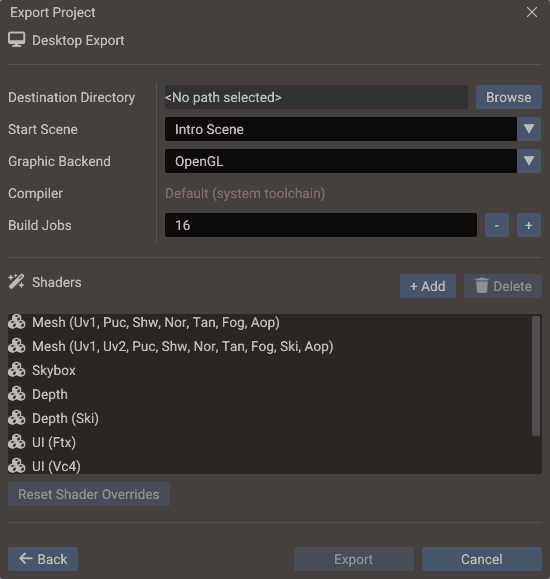550x579 pixels.
Task: Click the Shaders section heading
Action: 57,282
